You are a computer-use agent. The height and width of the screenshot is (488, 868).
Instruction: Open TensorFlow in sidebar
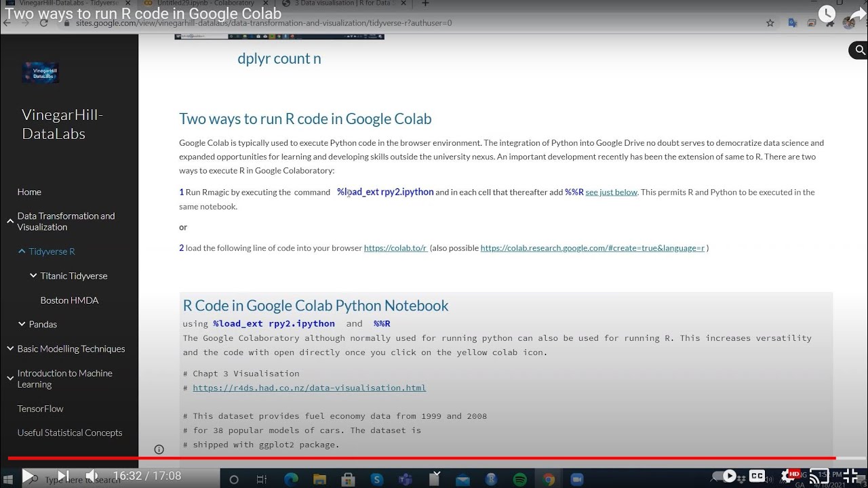40,409
